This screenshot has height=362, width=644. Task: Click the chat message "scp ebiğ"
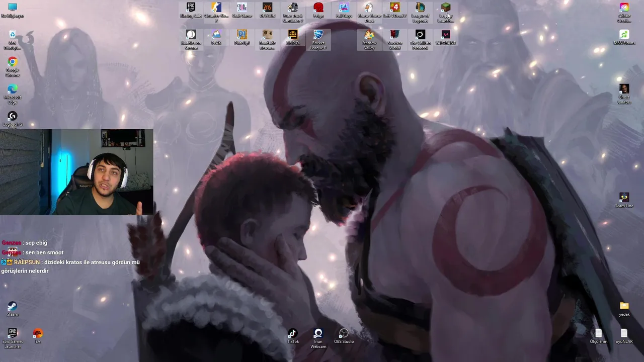pyautogui.click(x=36, y=243)
